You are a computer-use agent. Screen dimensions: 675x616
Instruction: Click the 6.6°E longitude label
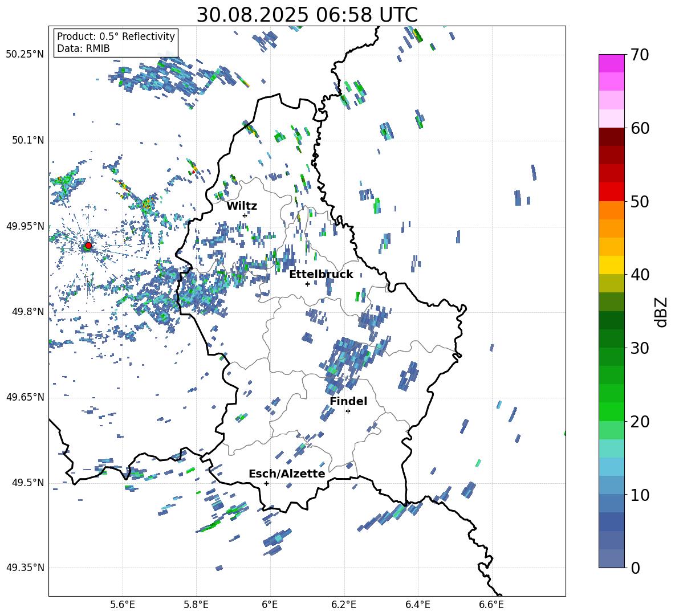pyautogui.click(x=491, y=605)
